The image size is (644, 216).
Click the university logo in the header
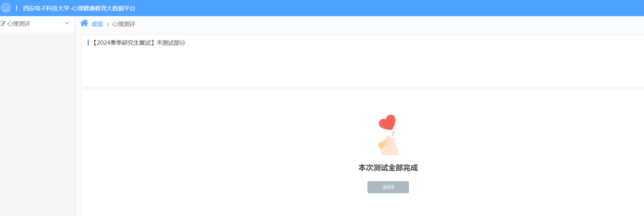[x=6, y=8]
